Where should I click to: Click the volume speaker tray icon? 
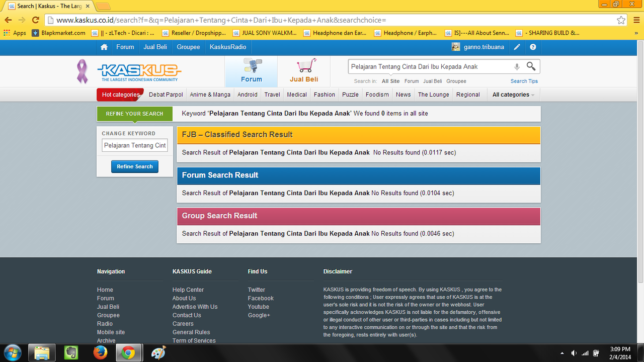click(x=574, y=353)
